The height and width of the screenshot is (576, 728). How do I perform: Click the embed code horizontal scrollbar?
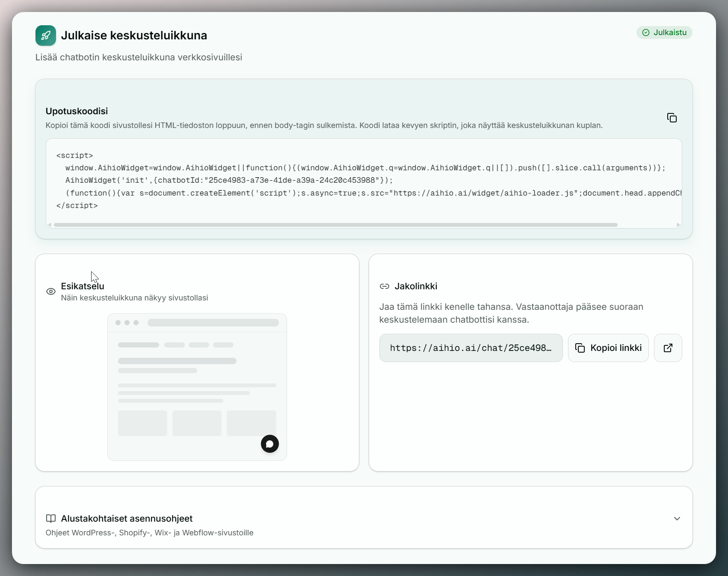(336, 225)
